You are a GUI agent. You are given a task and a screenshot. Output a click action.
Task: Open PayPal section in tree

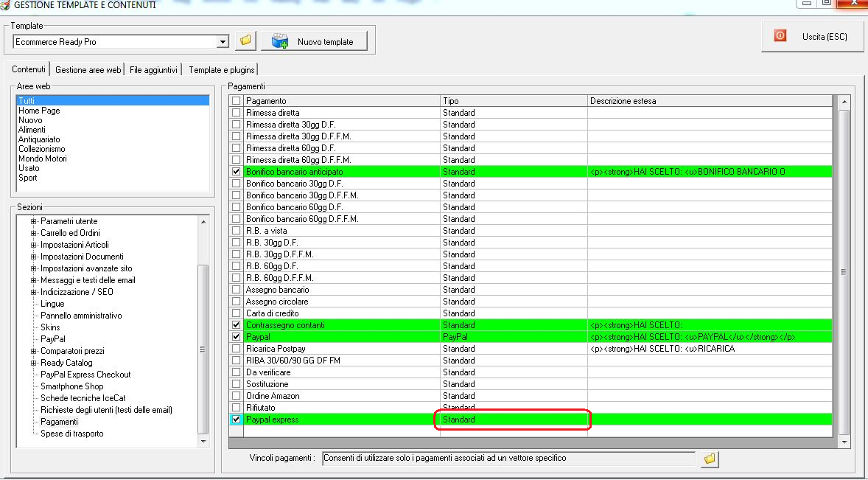(52, 339)
